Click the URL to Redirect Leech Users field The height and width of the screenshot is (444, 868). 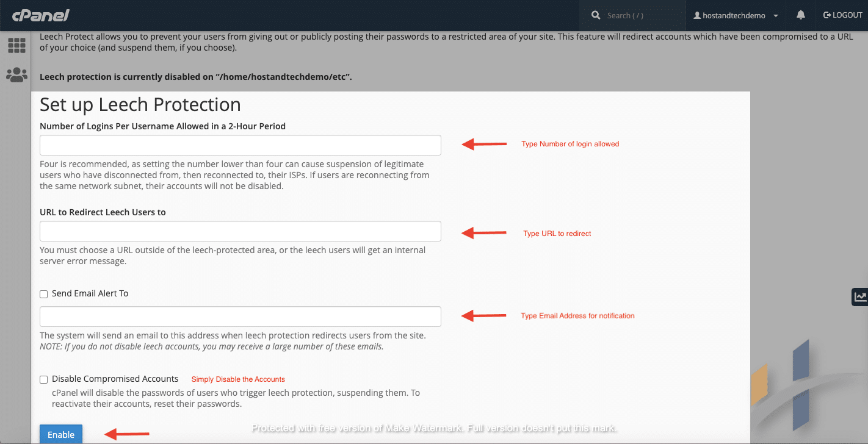pos(240,231)
